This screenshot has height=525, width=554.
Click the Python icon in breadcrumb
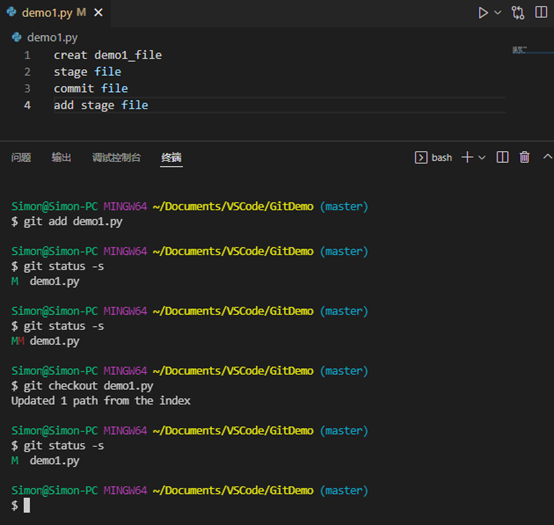(16, 37)
